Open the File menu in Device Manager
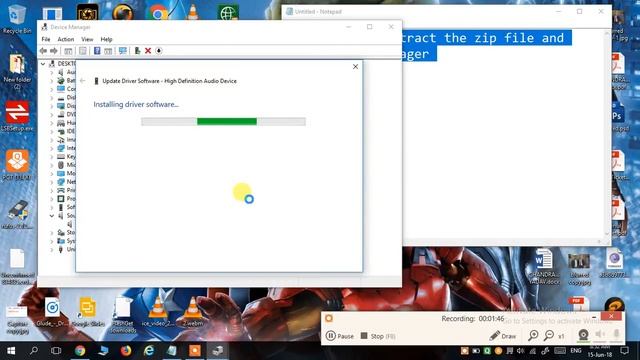 46,39
